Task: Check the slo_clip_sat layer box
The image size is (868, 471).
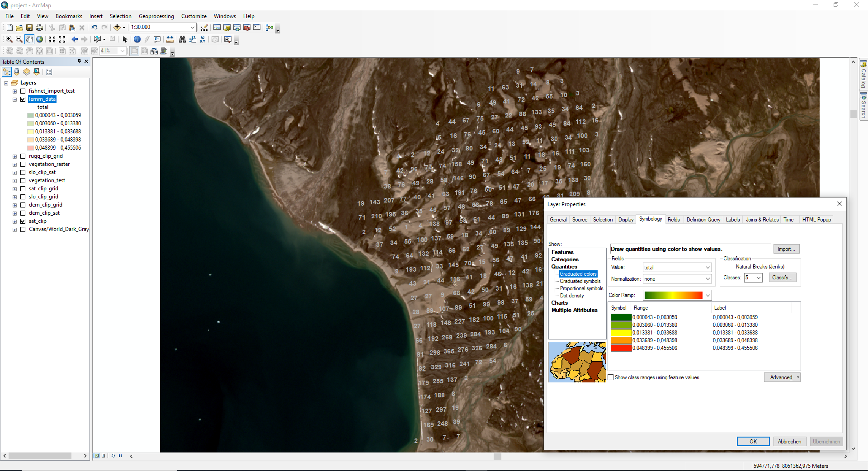Action: point(23,172)
